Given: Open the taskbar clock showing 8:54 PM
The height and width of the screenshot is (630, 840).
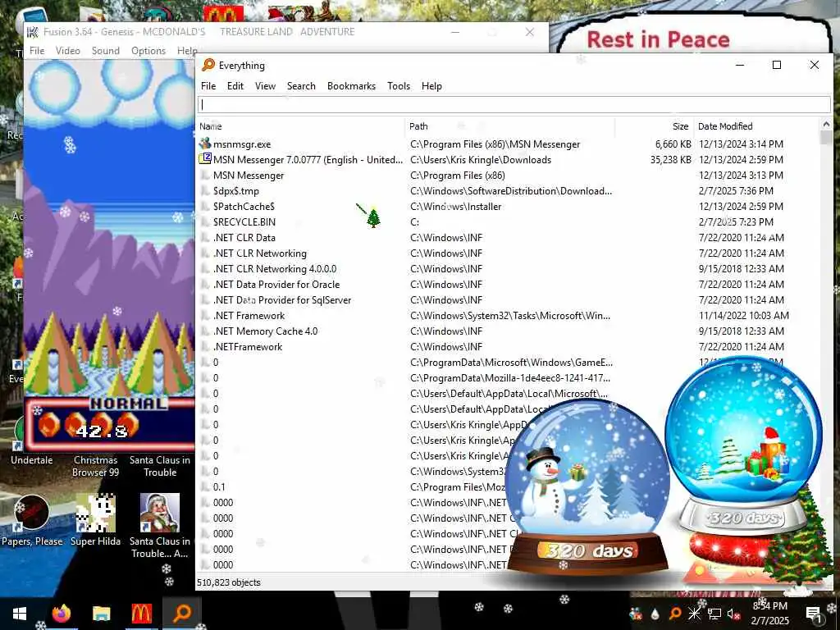Looking at the screenshot, I should click(769, 614).
